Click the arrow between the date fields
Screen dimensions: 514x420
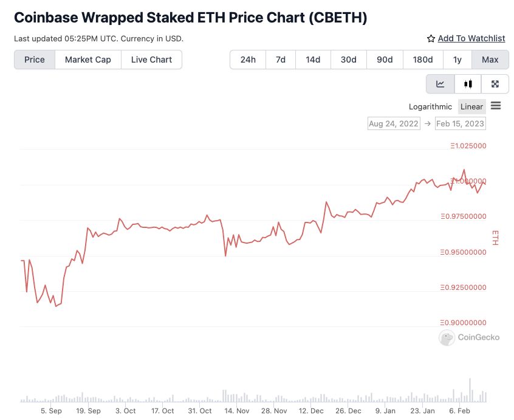pyautogui.click(x=427, y=123)
